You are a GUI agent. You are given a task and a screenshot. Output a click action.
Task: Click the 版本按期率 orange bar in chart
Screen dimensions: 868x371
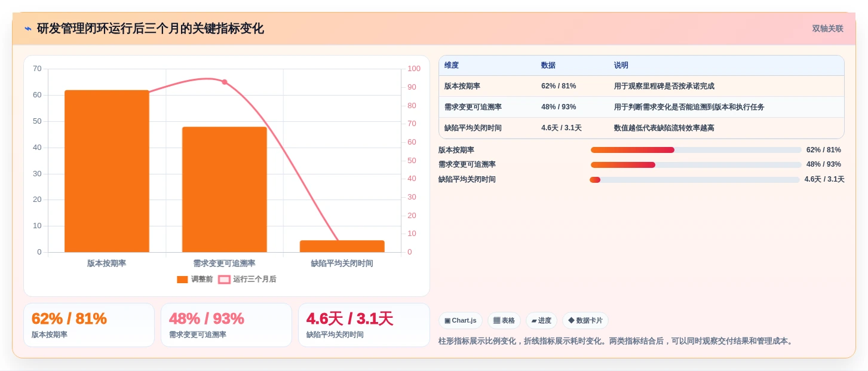point(107,171)
